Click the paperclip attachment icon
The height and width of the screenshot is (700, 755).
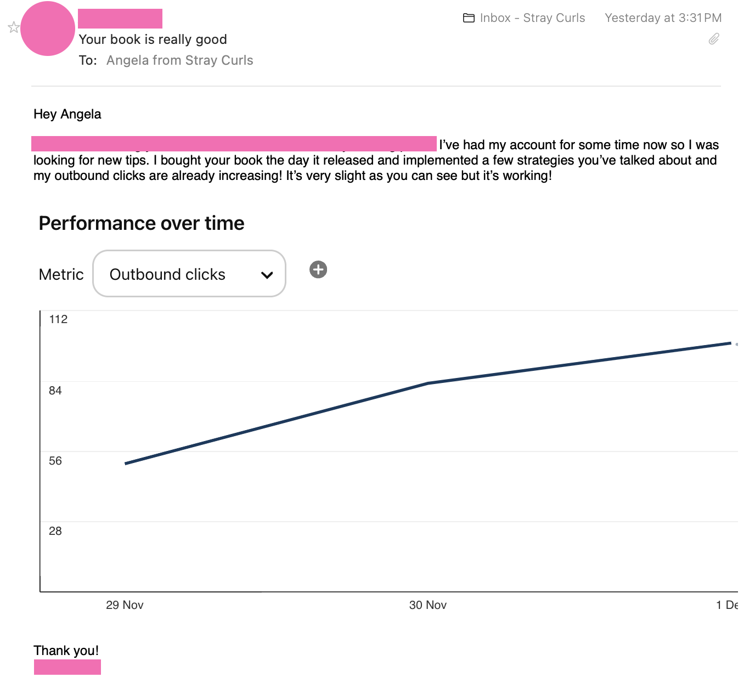[x=714, y=39]
